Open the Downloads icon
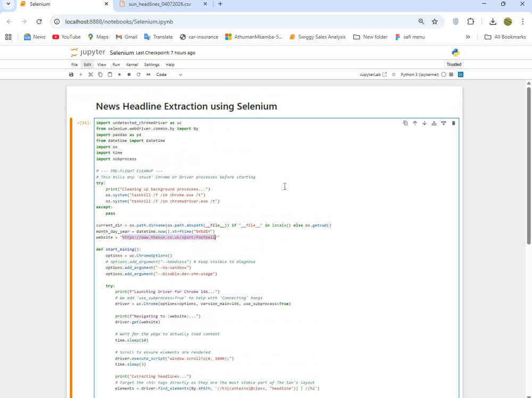The image size is (532, 398). (x=493, y=22)
